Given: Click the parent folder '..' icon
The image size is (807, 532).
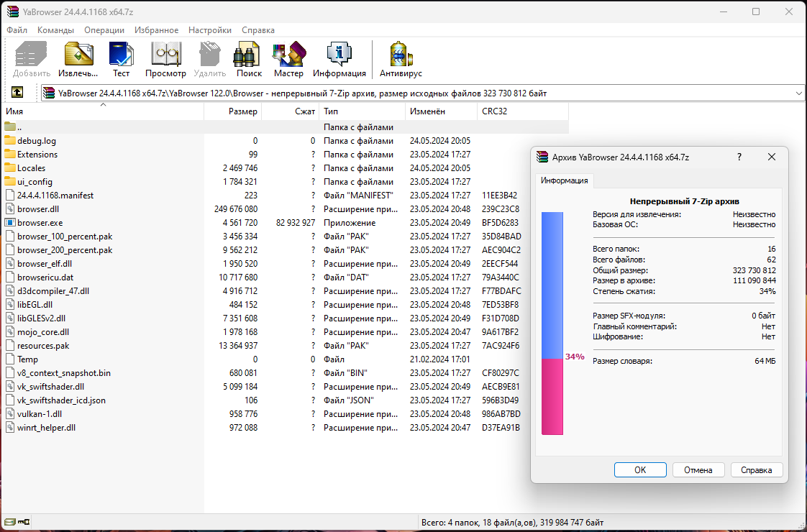Looking at the screenshot, I should 10,127.
